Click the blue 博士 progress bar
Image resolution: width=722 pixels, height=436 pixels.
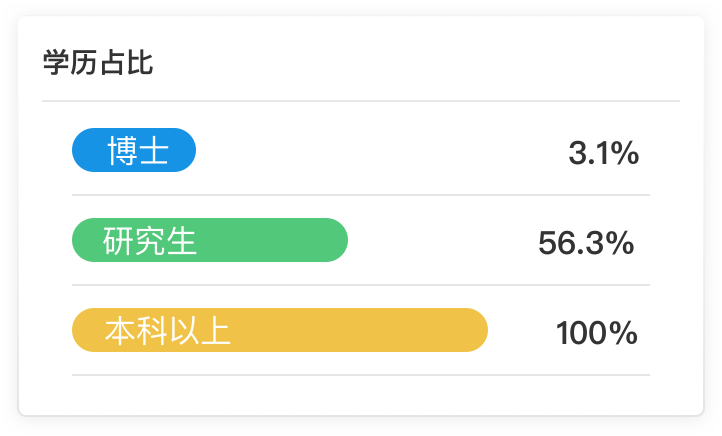click(134, 150)
